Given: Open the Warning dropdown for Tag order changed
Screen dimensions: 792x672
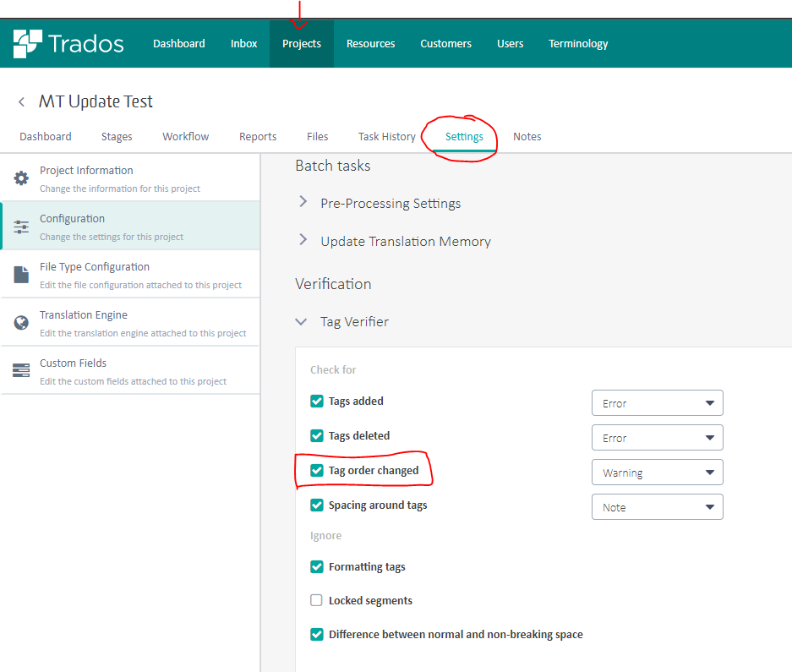Looking at the screenshot, I should [657, 472].
